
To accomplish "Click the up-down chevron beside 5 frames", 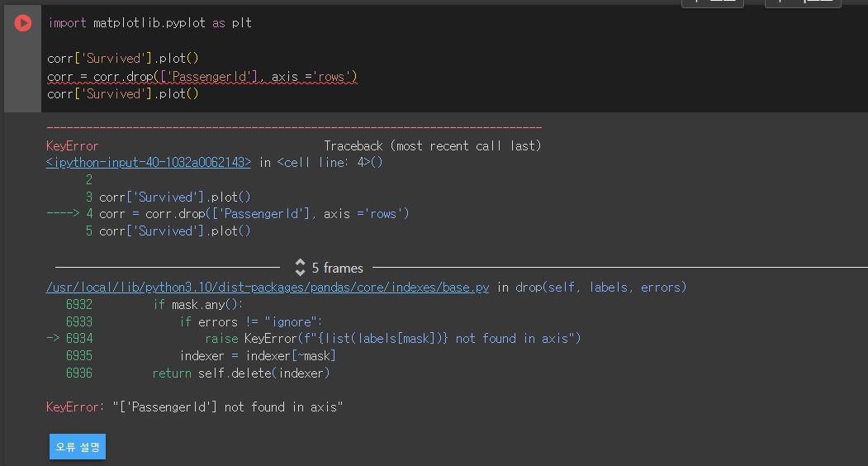I will pos(300,268).
